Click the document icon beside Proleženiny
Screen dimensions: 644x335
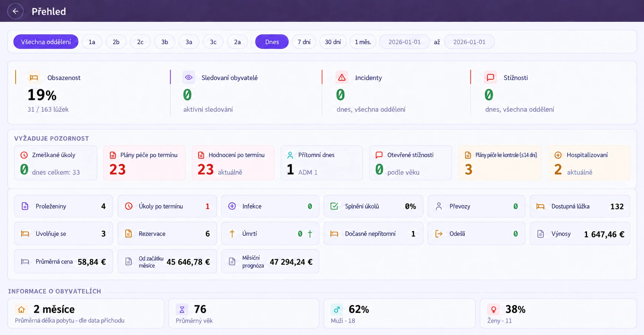[25, 206]
